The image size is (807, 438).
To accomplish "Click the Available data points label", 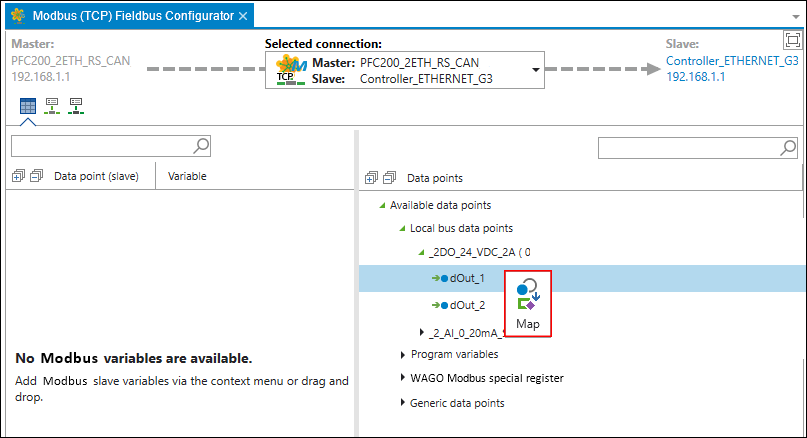I will tap(441, 205).
